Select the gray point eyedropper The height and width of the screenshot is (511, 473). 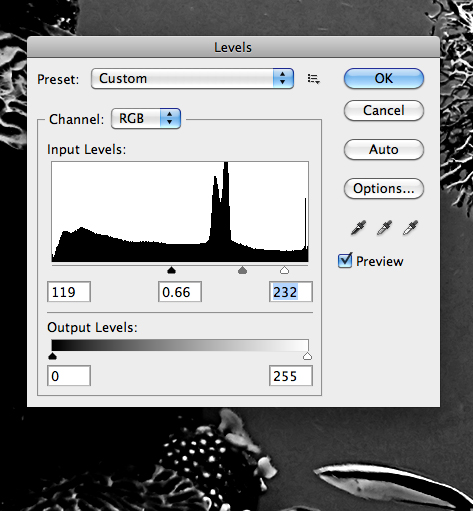(384, 228)
